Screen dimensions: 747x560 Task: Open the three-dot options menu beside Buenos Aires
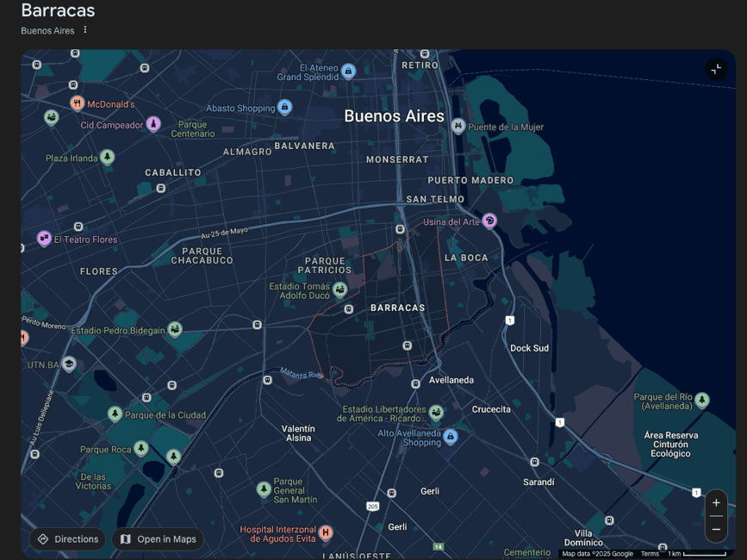85,30
